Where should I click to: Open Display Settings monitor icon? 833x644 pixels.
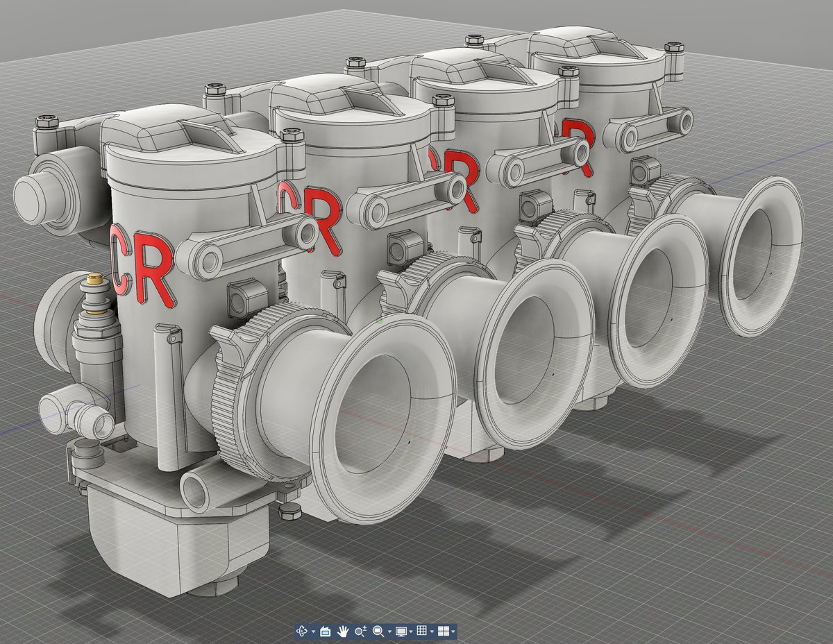tap(401, 632)
